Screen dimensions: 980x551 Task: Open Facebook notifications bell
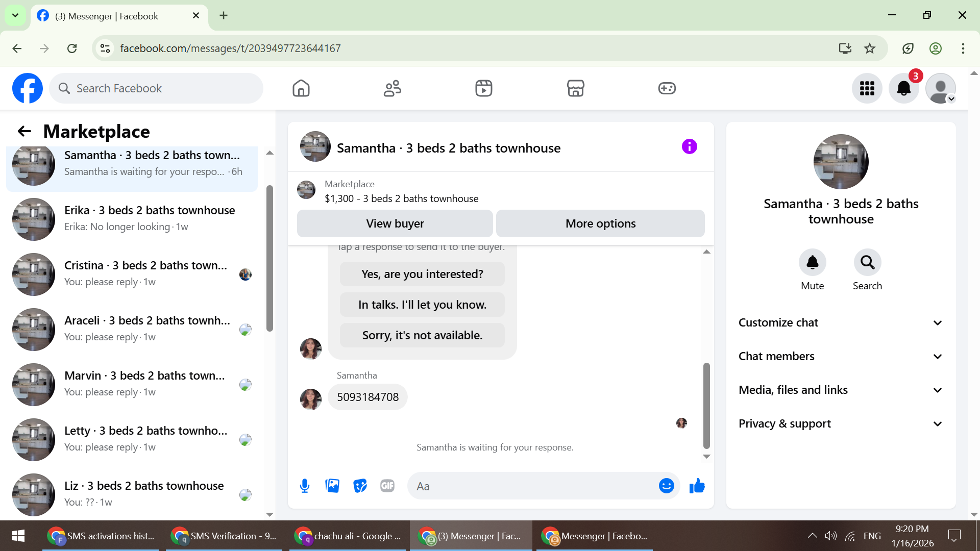click(x=903, y=88)
